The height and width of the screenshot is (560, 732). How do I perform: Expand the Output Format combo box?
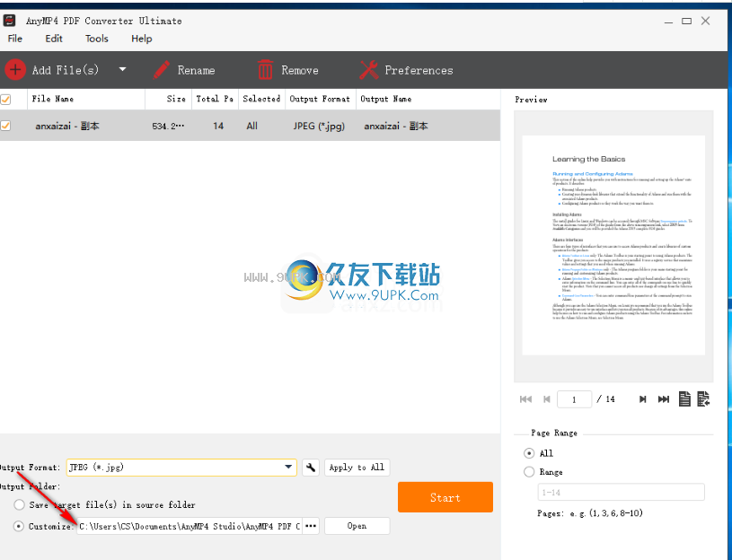[x=181, y=468]
